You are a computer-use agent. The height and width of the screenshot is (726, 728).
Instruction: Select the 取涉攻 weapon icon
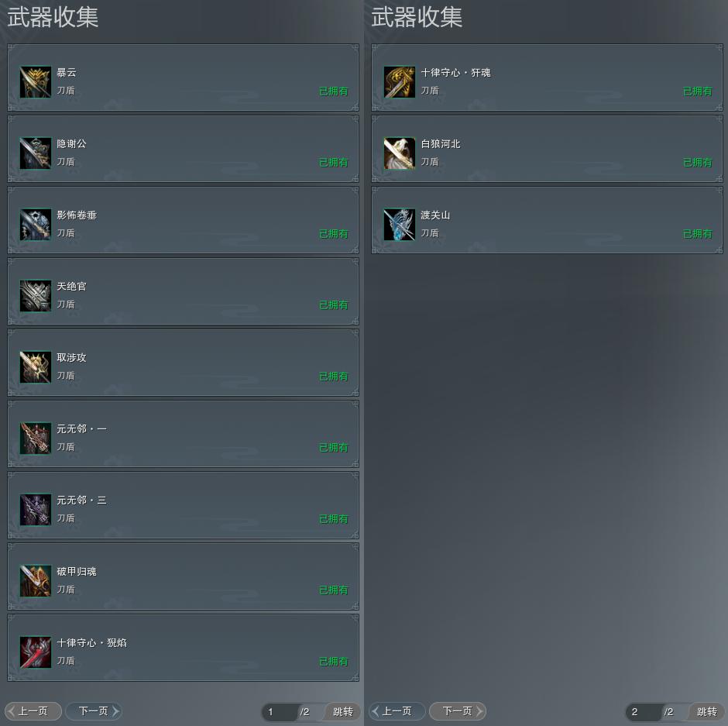click(36, 367)
